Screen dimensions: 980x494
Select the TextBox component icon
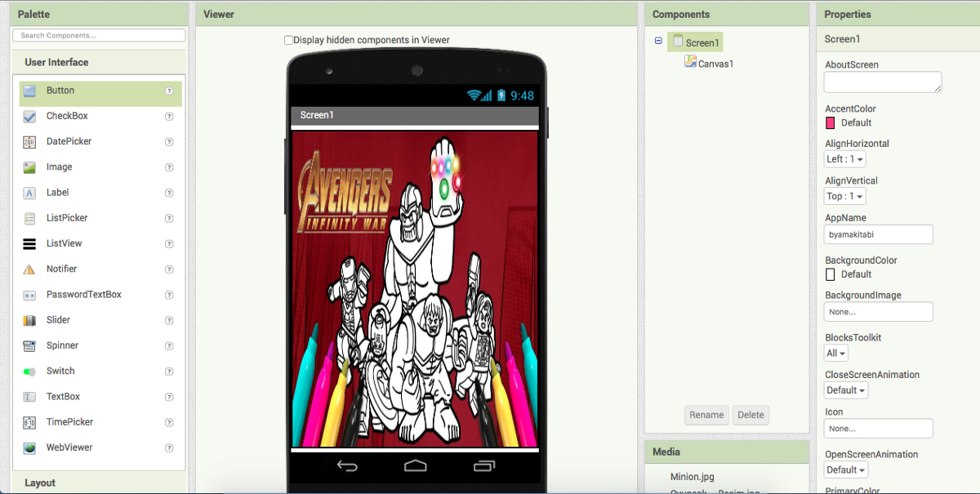pyautogui.click(x=29, y=397)
